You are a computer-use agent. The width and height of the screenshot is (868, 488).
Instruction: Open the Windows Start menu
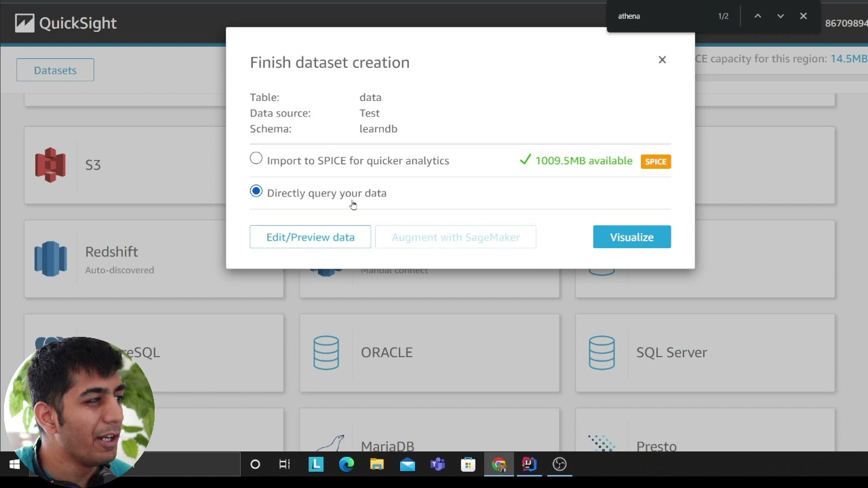pos(14,464)
